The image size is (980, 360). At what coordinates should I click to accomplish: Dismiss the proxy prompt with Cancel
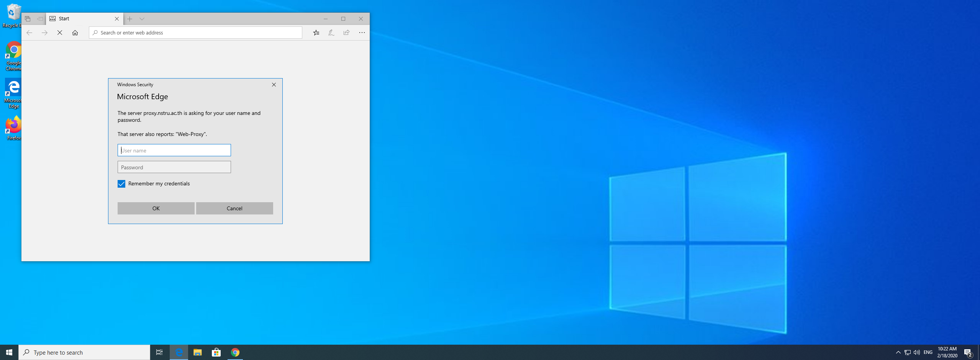click(x=234, y=208)
